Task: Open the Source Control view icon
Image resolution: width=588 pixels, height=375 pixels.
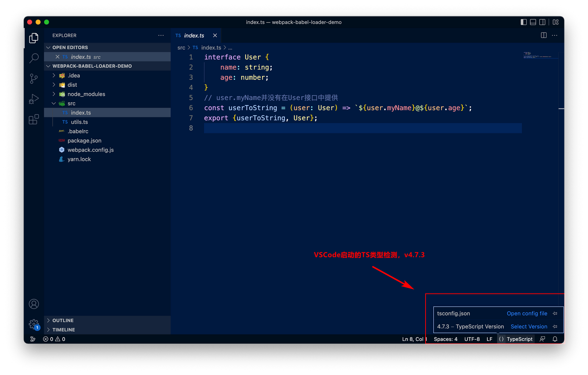Action: tap(34, 79)
